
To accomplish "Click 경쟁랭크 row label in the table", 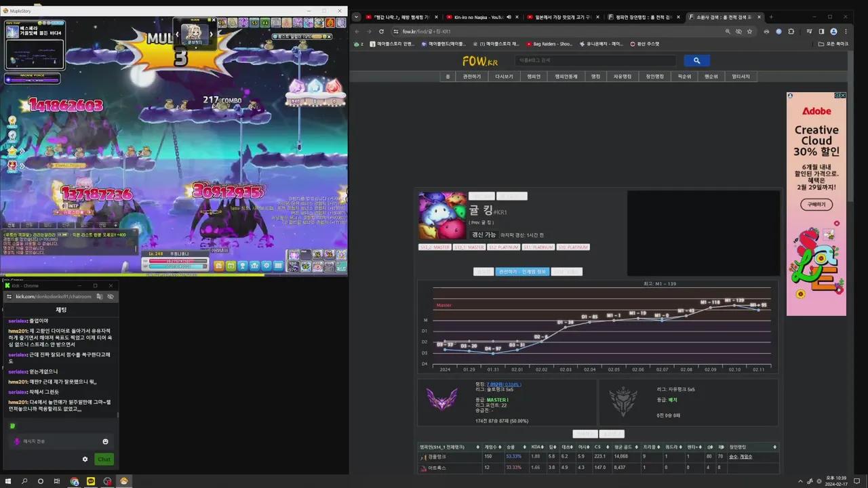I will (437, 457).
